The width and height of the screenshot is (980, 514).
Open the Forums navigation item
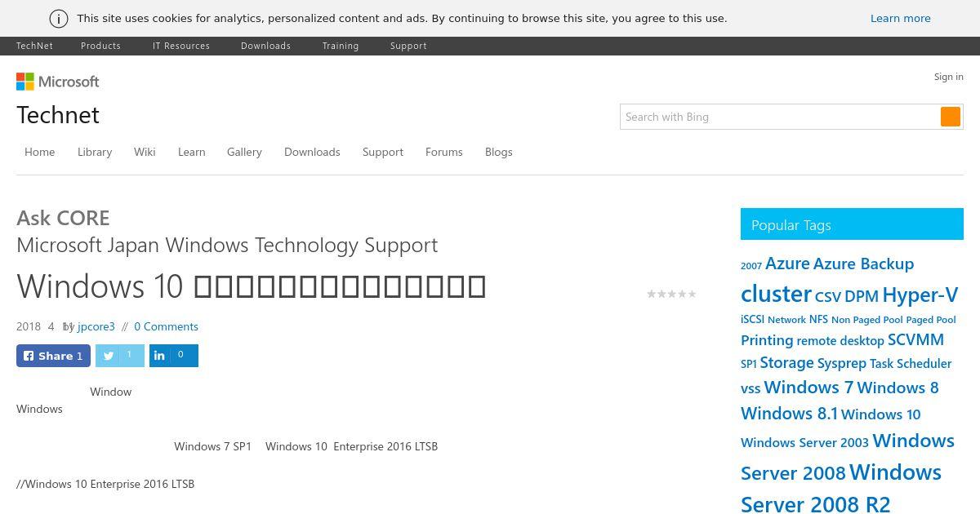[444, 152]
